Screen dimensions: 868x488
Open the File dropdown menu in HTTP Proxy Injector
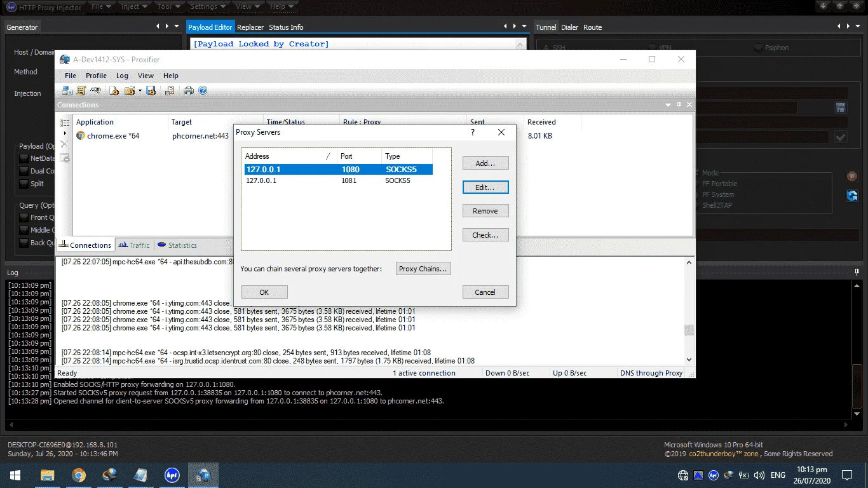click(x=101, y=6)
